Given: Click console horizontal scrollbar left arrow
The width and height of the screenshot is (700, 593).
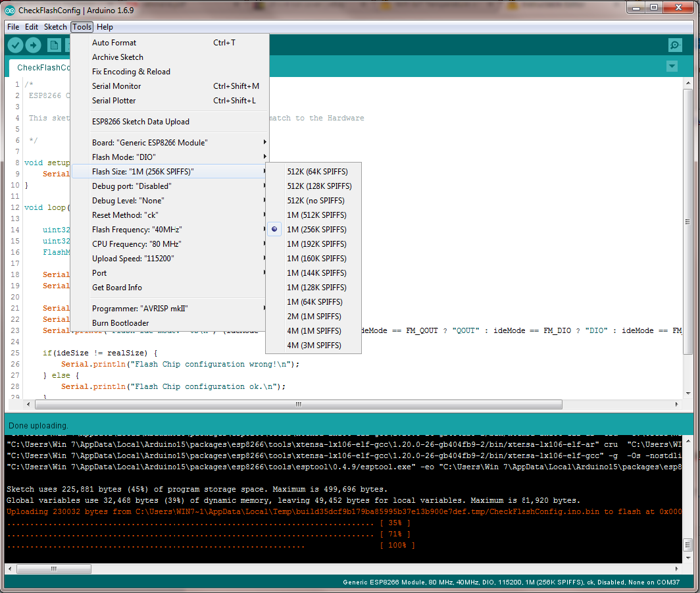Looking at the screenshot, I should click(x=11, y=569).
